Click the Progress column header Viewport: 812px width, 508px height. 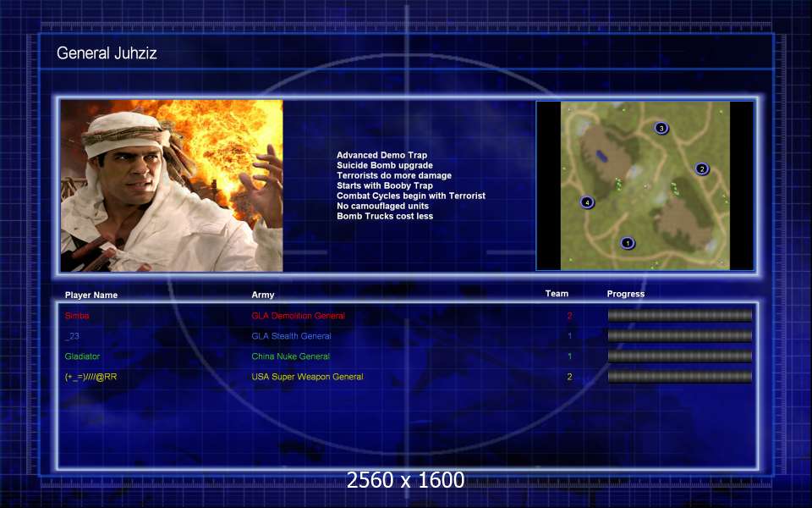[626, 294]
